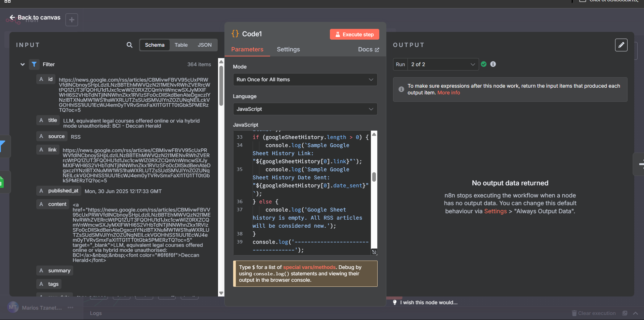Select the link field pill
Viewport: 644px width, 320px height.
(48, 150)
